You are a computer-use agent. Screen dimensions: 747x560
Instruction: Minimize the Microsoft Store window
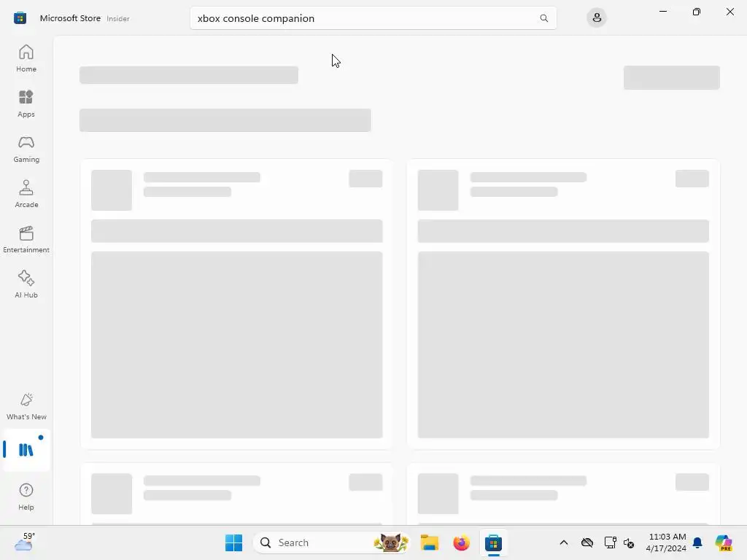coord(663,12)
